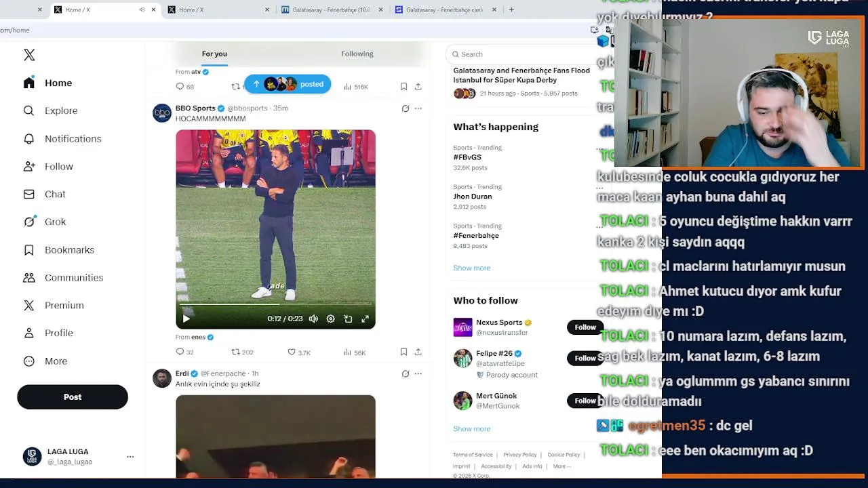Close the active Home / X tab
Viewport: 868px width, 488px height.
pyautogui.click(x=153, y=9)
